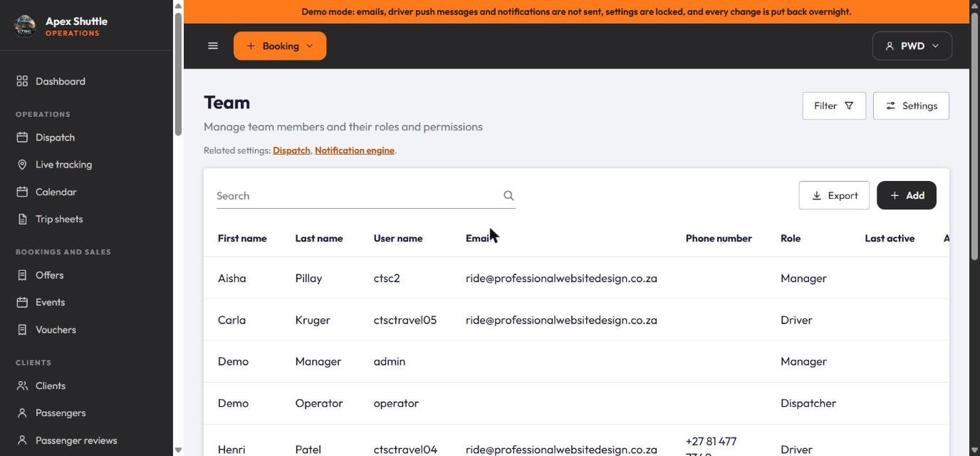Click the search magnifier icon
Image resolution: width=980 pixels, height=456 pixels.
509,195
